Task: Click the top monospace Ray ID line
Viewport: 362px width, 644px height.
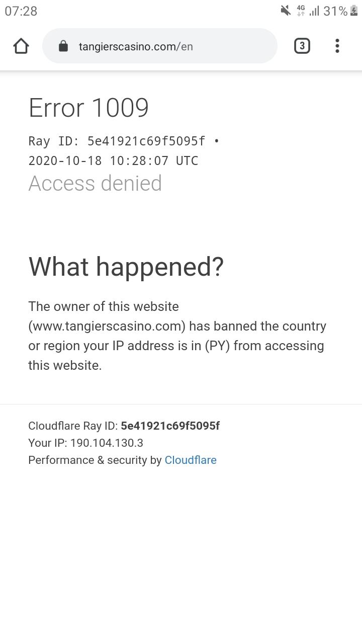Action: click(x=124, y=141)
